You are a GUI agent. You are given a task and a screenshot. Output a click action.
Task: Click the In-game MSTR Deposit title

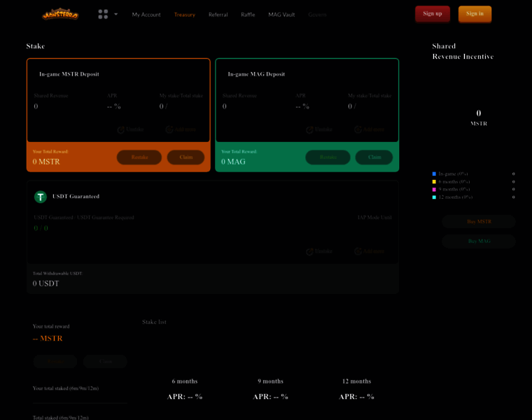(x=69, y=74)
